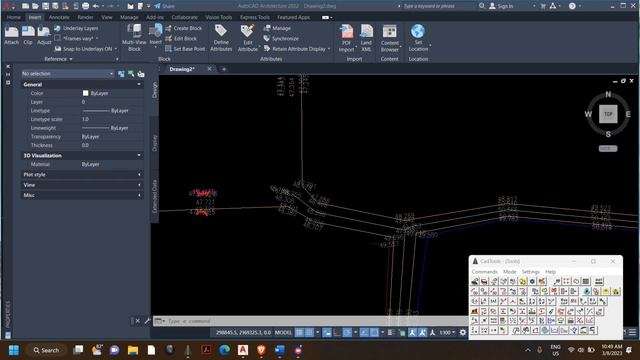This screenshot has height=360, width=640.
Task: Open the annotation scale 1:100 dropdown
Action: tap(447, 333)
